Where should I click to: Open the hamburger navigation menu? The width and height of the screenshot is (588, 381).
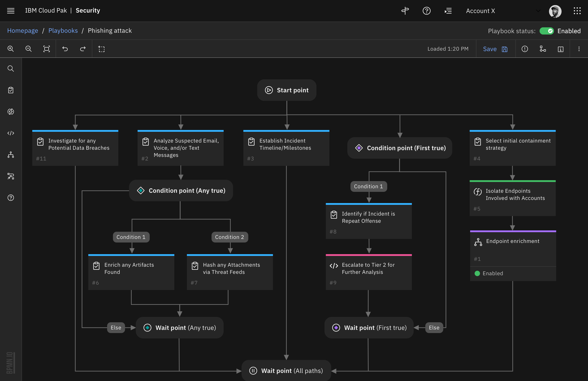click(x=11, y=11)
